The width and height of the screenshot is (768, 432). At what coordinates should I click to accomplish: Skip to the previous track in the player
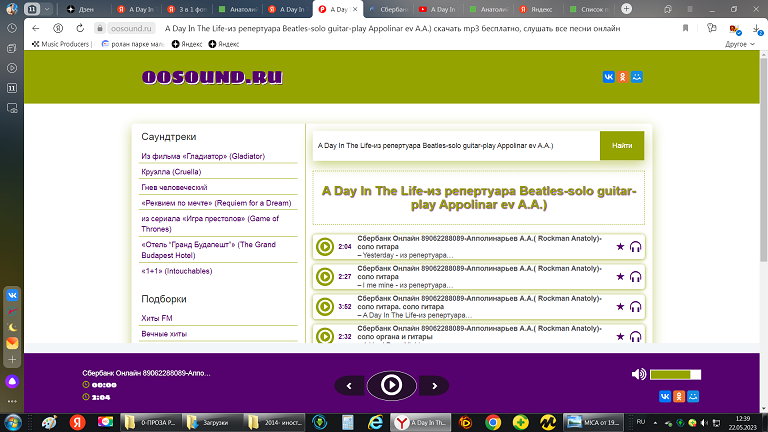349,386
